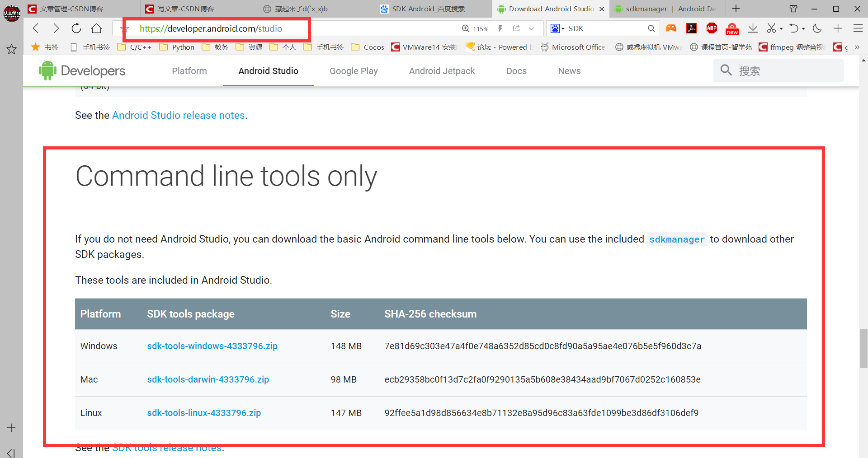This screenshot has height=458, width=868.
Task: Open the ABP ad blocker icon
Action: point(712,28)
